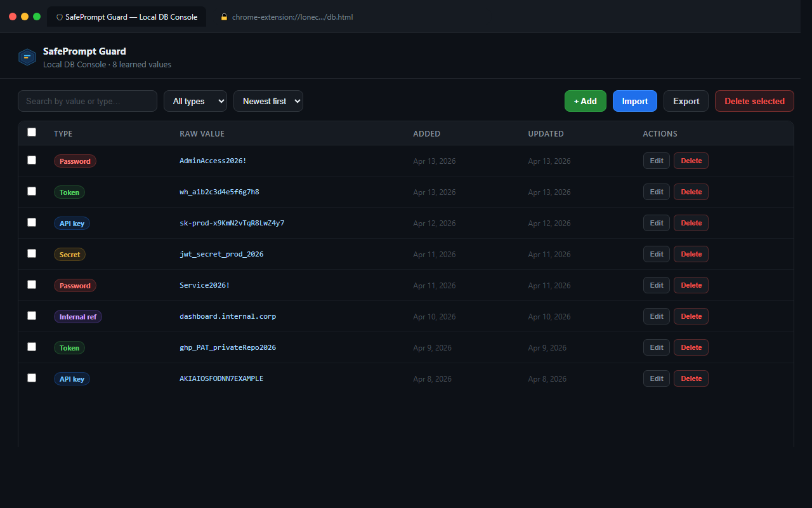
Task: Click the raw value AdminAccess2026!
Action: 213,161
